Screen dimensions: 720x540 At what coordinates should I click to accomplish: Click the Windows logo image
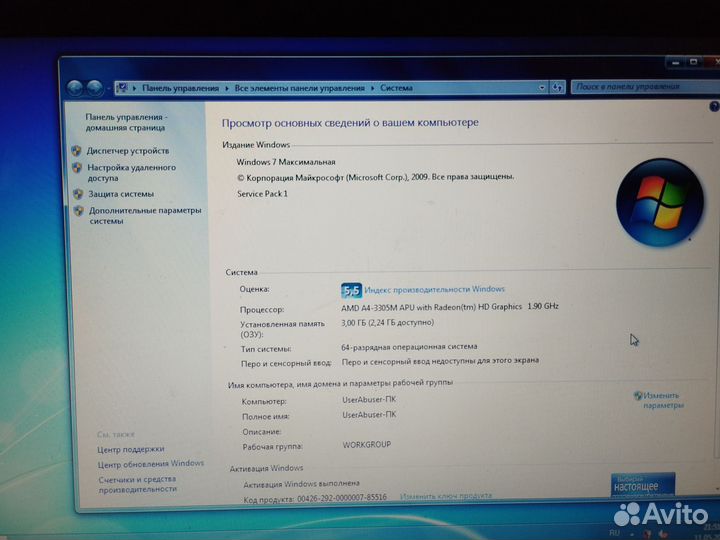(659, 202)
